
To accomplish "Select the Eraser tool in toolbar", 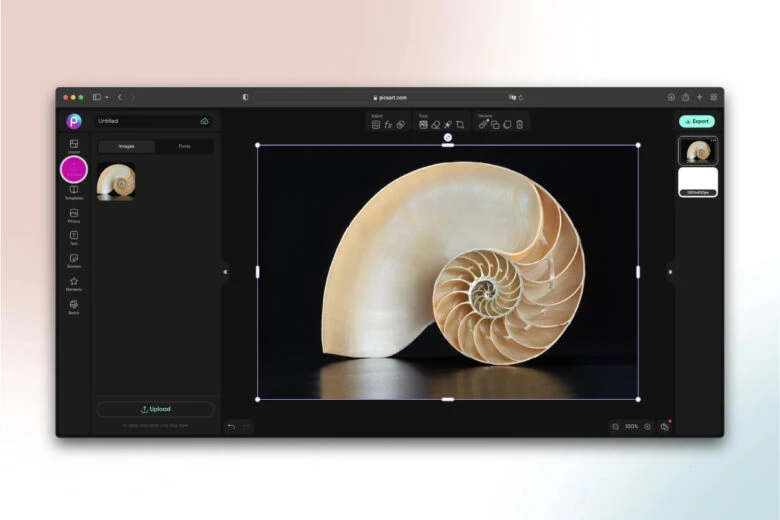I will 435,125.
